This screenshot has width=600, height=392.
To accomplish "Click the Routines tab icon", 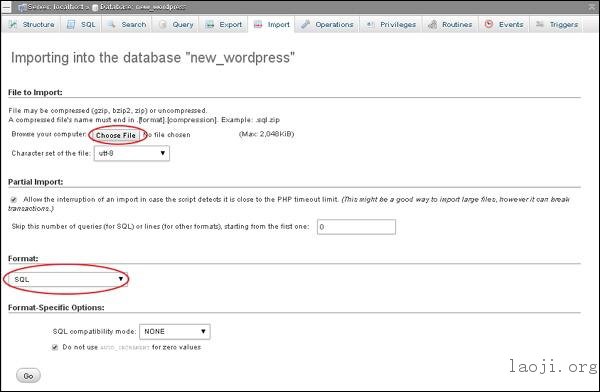I will [x=432, y=24].
